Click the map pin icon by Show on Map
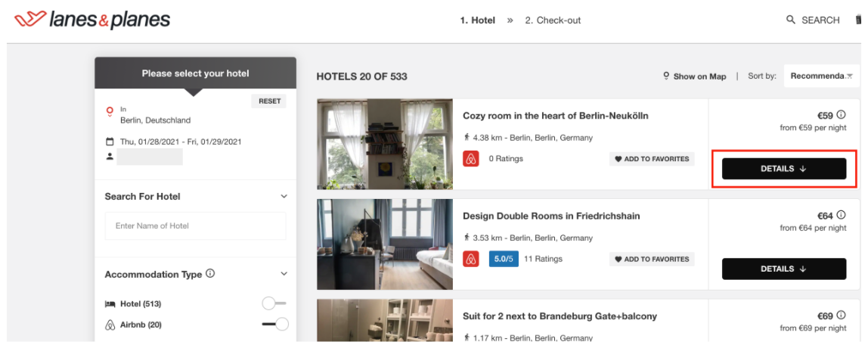Screen dimensions: 868x348 (666, 76)
